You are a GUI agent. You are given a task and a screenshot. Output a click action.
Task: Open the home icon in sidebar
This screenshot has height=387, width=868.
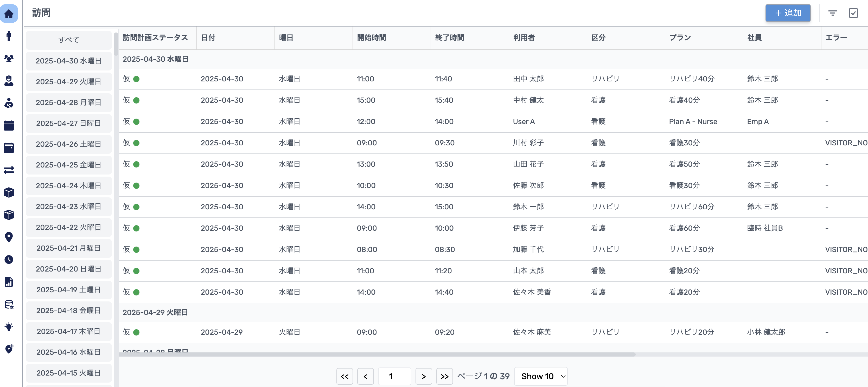pyautogui.click(x=9, y=14)
